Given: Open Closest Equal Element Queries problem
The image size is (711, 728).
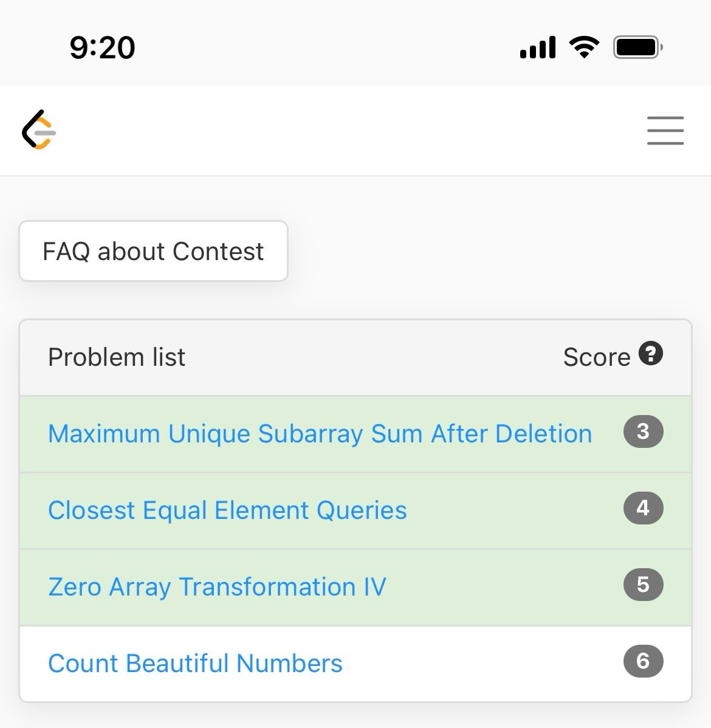Looking at the screenshot, I should (x=227, y=510).
